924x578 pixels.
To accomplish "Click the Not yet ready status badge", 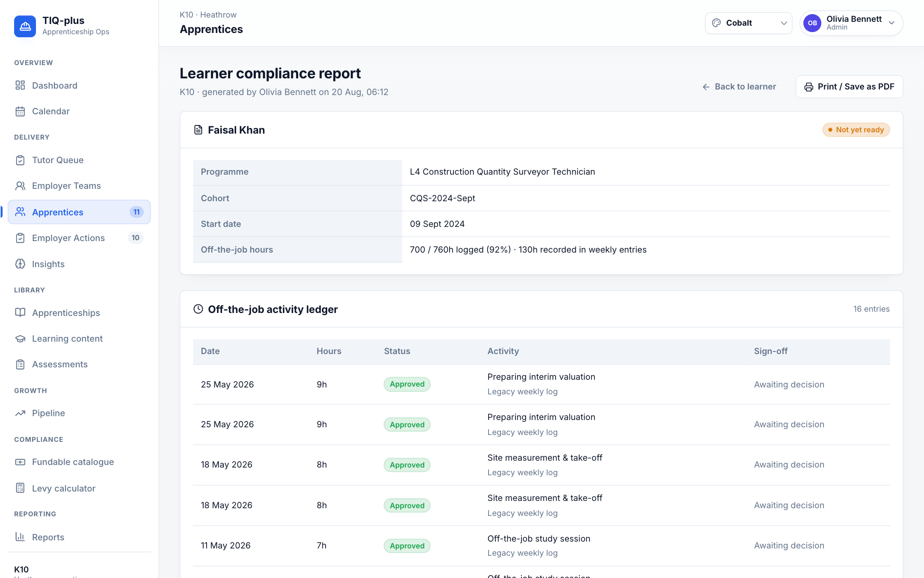I will [856, 130].
